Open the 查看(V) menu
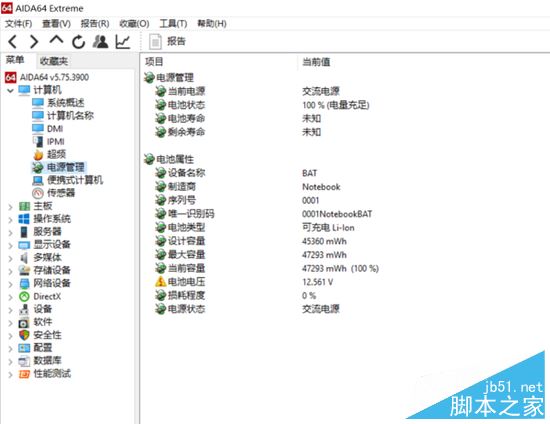Image resolution: width=550 pixels, height=424 pixels. (56, 23)
